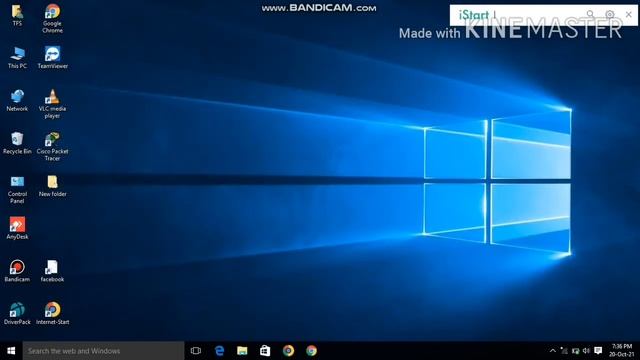Open the Windows Start menu

click(x=11, y=351)
